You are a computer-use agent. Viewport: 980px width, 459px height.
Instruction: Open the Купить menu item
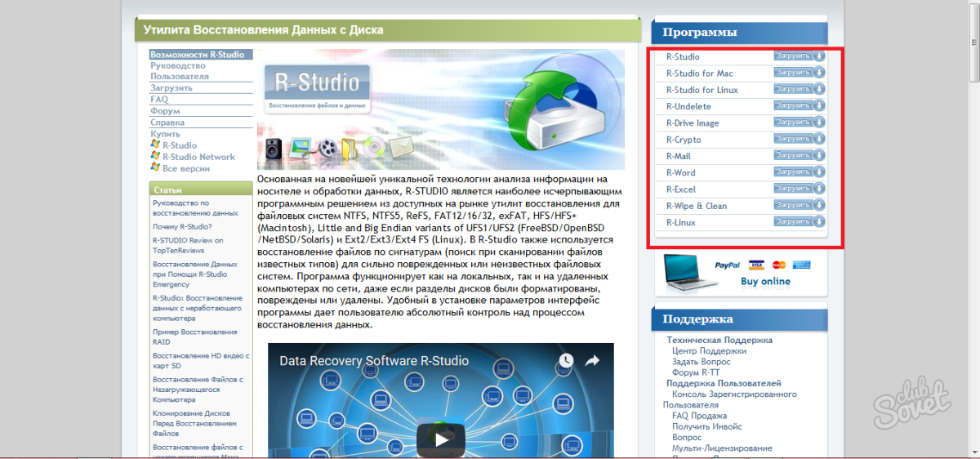pyautogui.click(x=165, y=133)
